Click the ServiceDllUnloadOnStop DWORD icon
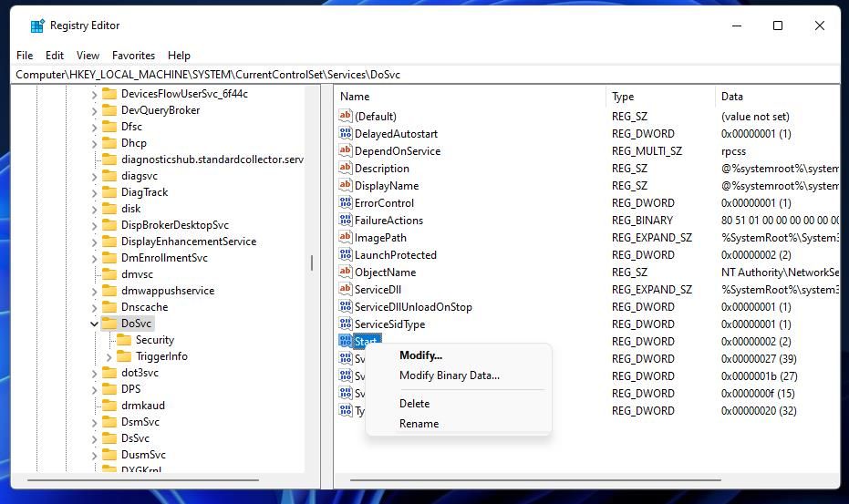849x504 pixels. pos(345,306)
